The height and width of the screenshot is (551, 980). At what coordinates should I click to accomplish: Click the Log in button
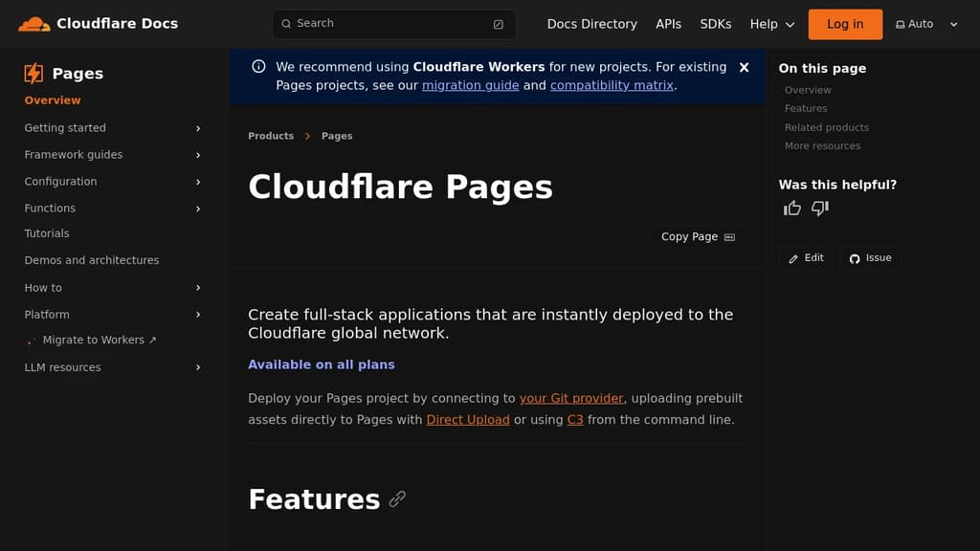(x=845, y=24)
